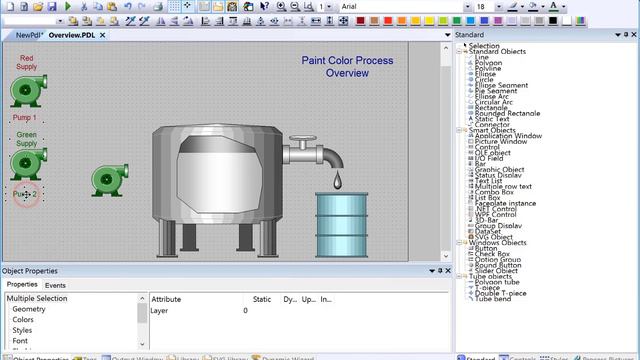Select the large grey tank graphic
The width and height of the screenshot is (640, 360).
coord(217,191)
